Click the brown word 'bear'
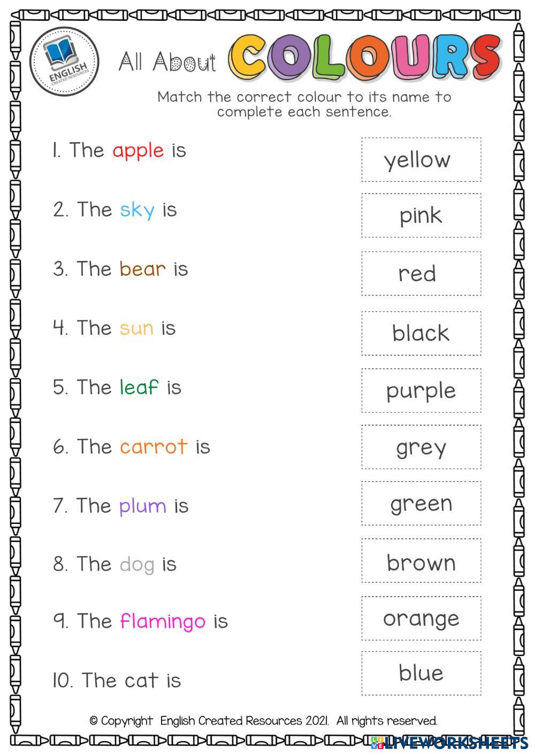This screenshot has height=756, width=535. 142,269
